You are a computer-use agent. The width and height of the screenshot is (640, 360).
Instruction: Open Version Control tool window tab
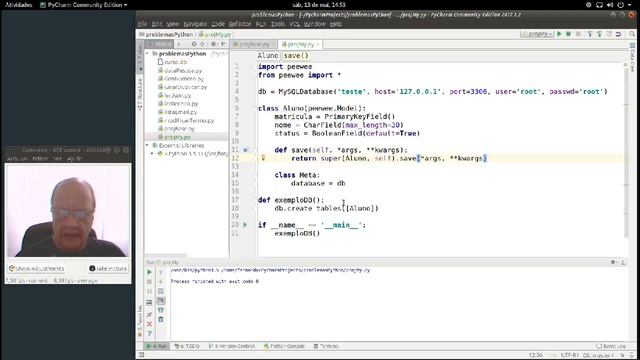tap(232, 346)
